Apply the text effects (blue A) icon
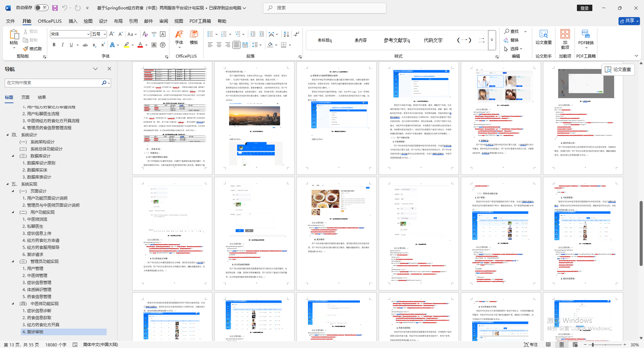Screen dimensions: 644x348 pyautogui.click(x=112, y=45)
